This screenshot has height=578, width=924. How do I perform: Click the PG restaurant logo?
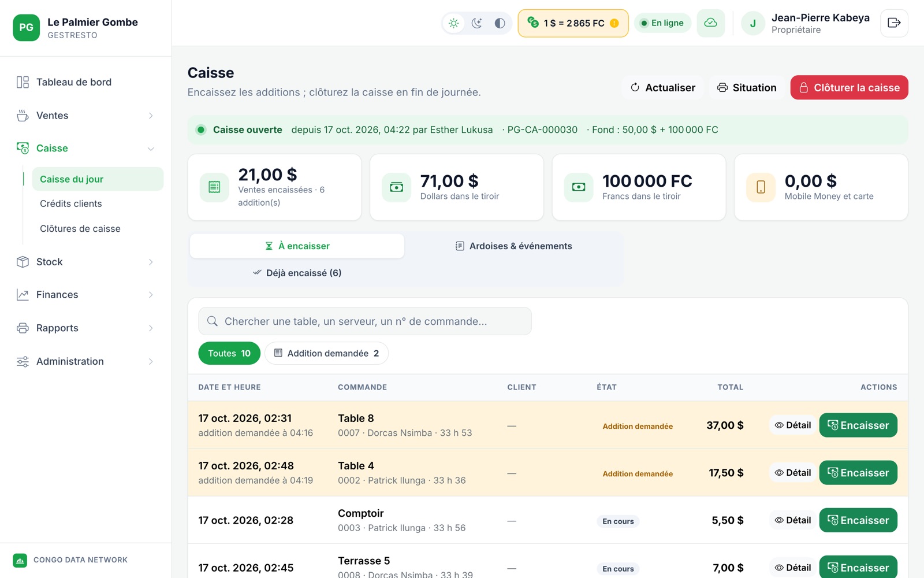[27, 28]
